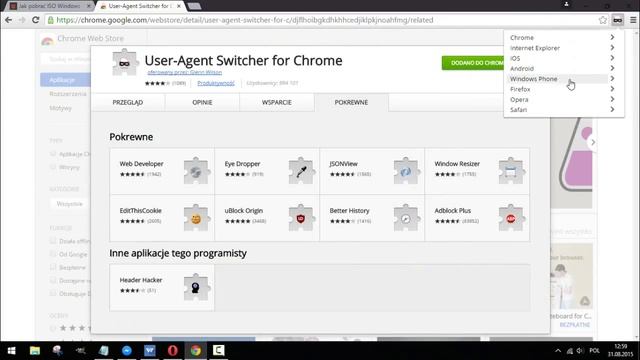
Task: Open the Header Hacker extension icon
Action: click(x=196, y=287)
